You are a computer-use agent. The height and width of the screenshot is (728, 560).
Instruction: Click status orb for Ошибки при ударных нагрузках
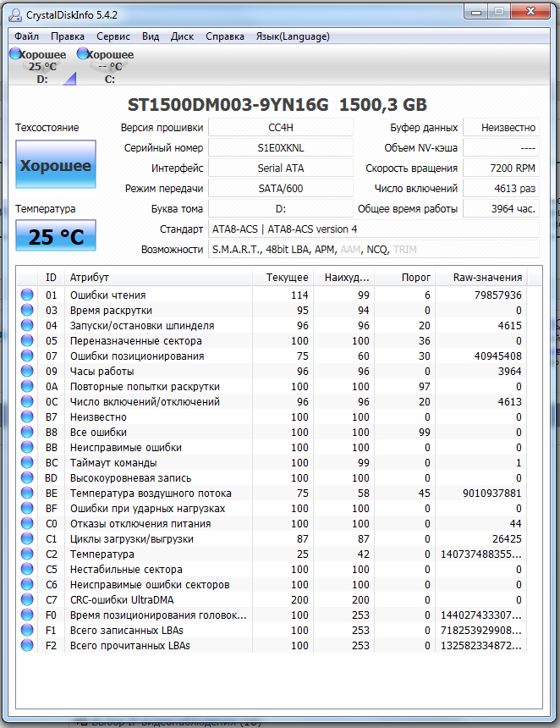tap(27, 508)
